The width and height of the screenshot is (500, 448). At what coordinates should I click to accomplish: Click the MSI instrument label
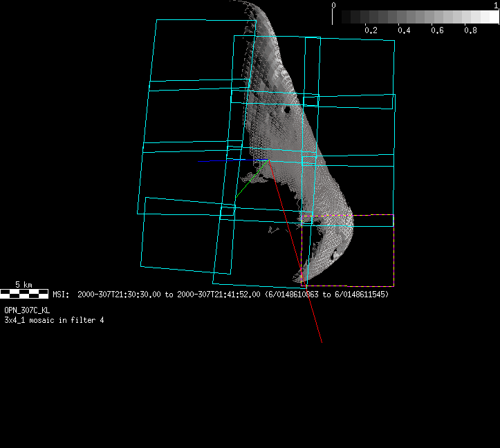pos(60,295)
